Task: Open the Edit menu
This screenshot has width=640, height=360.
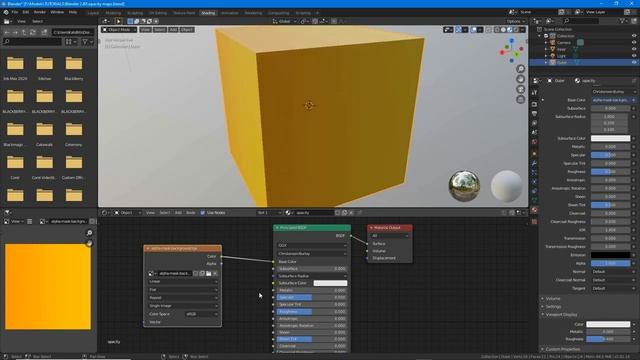Action: (26, 12)
